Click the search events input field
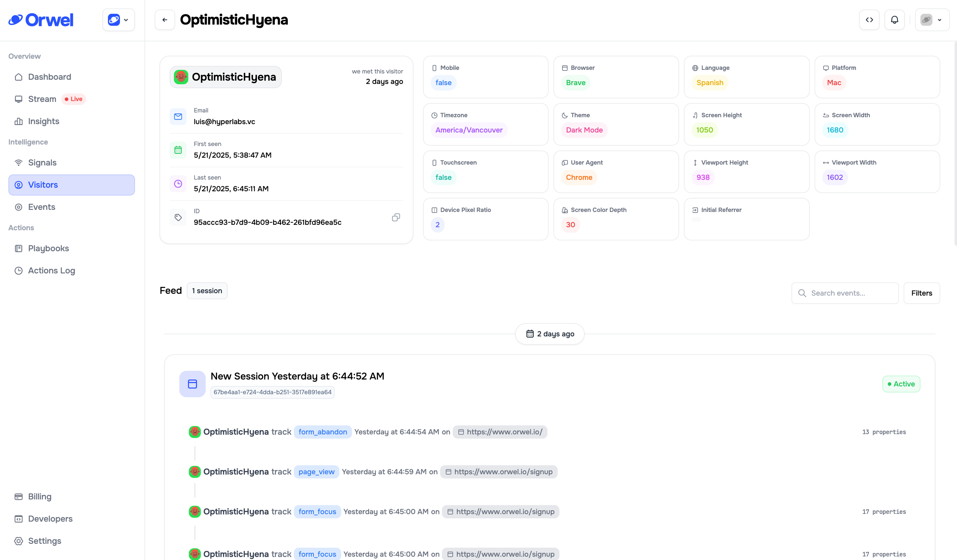This screenshot has width=957, height=560. [845, 293]
